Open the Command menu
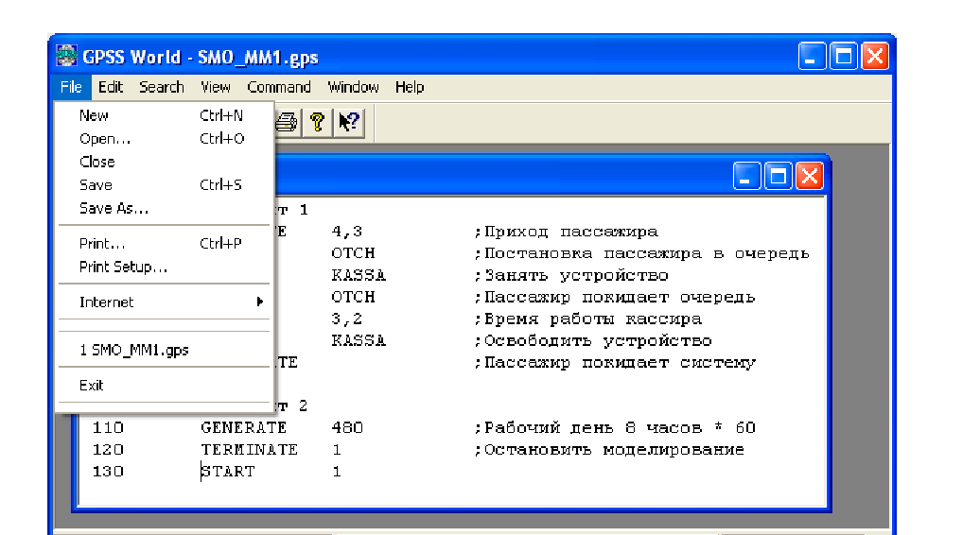The width and height of the screenshot is (980, 535). click(x=279, y=87)
